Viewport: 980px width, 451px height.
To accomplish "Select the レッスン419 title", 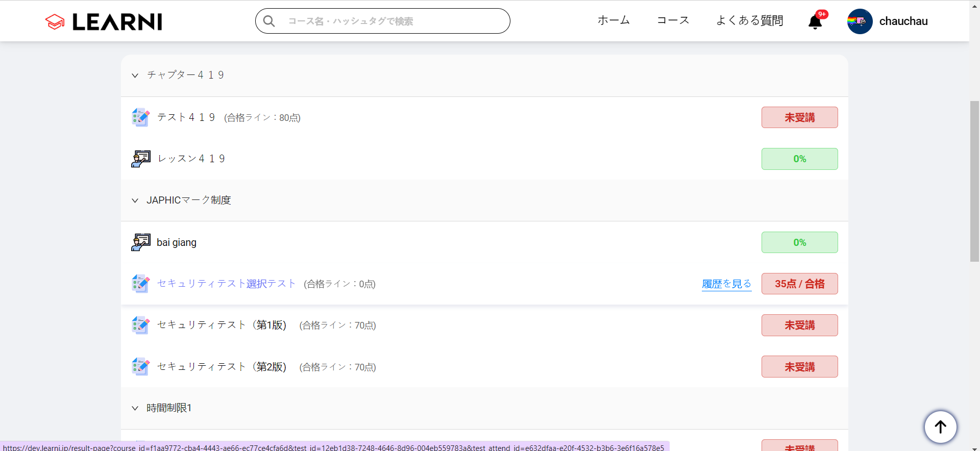I will coord(191,159).
